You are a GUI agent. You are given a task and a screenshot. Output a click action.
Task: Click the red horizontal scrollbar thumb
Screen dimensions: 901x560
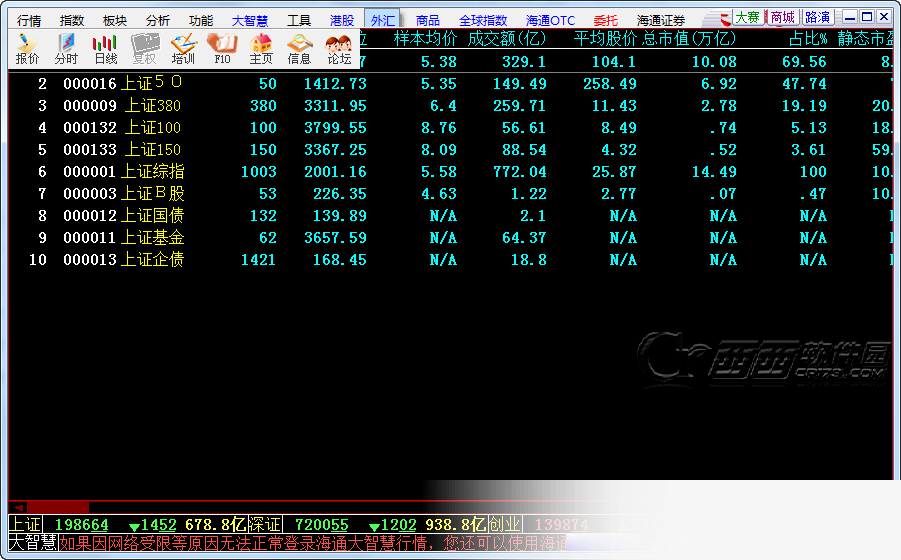[58, 507]
